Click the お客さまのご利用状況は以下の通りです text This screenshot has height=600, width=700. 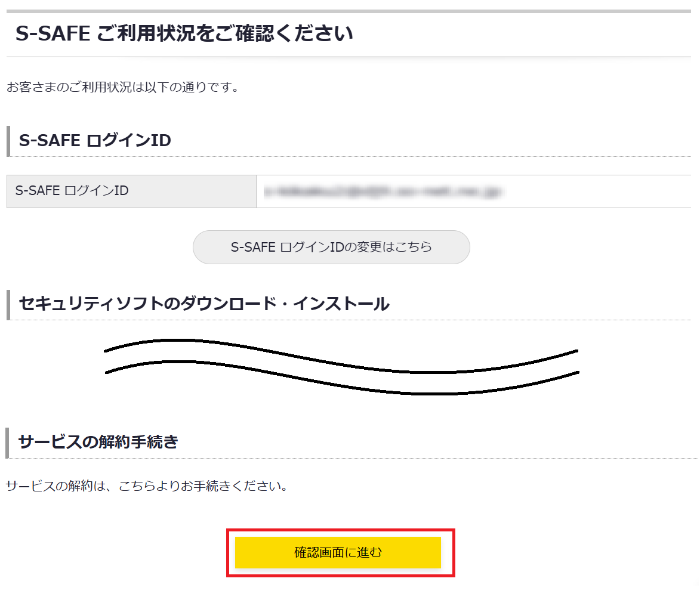click(x=123, y=88)
